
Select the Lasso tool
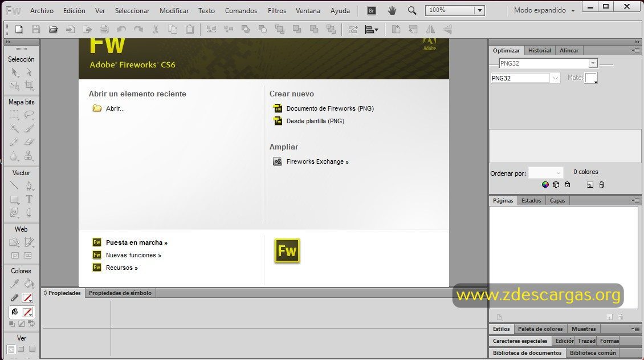tap(28, 115)
